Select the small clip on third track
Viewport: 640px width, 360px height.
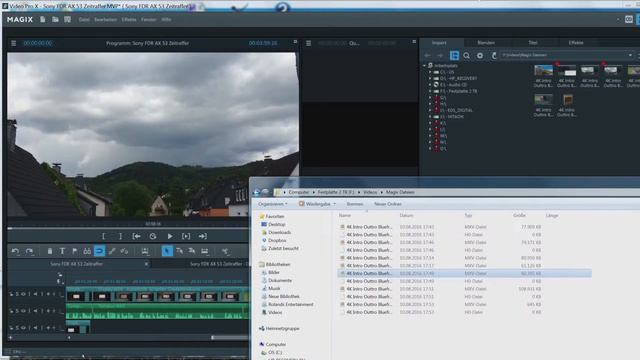click(x=78, y=327)
